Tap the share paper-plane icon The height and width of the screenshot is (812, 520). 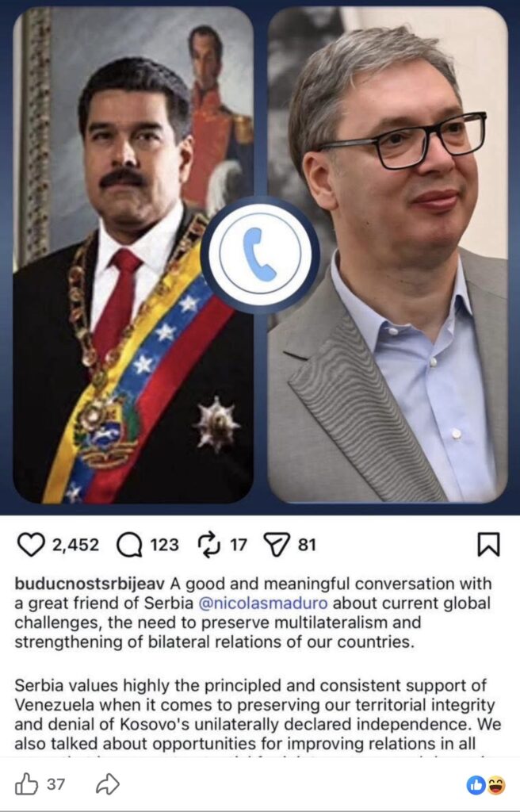[277, 545]
